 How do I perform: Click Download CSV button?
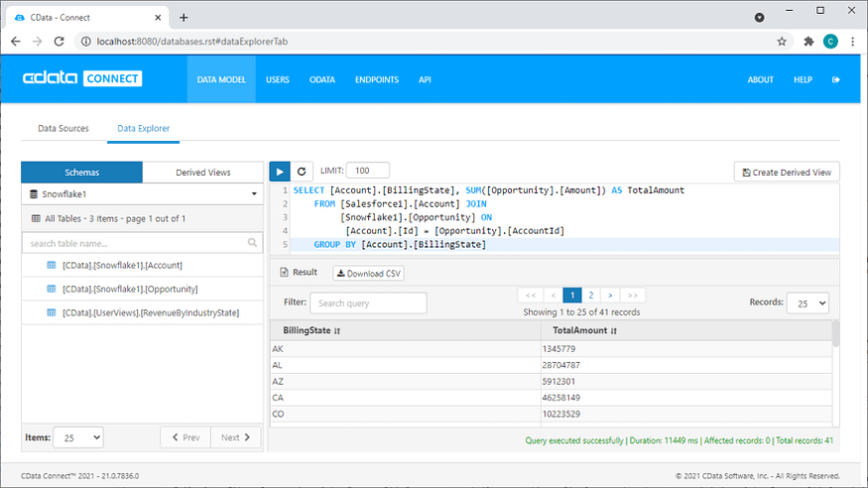point(369,274)
